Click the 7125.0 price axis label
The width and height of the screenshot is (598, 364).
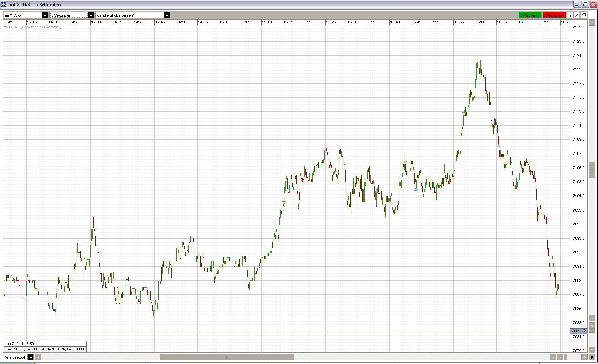click(579, 27)
